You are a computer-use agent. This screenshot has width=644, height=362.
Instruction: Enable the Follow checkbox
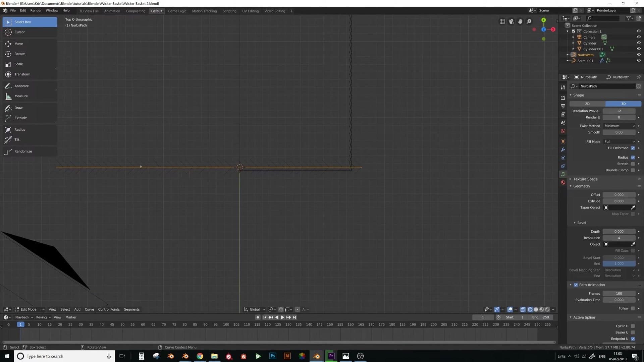[633, 309]
